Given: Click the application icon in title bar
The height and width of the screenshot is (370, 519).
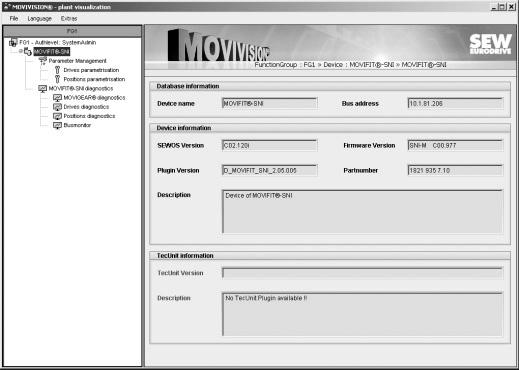Looking at the screenshot, I should 6,7.
